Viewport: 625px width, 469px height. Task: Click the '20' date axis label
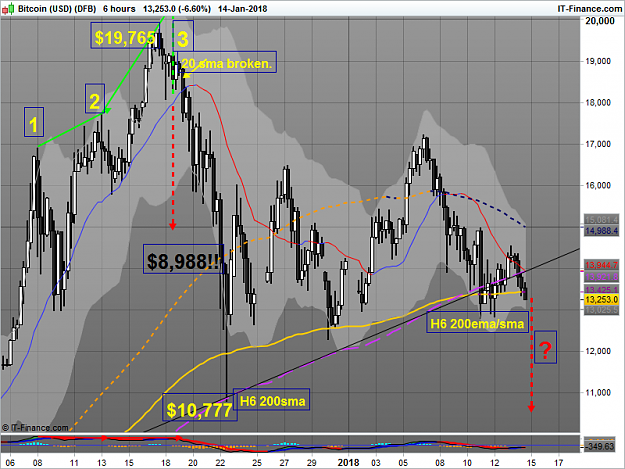(193, 463)
